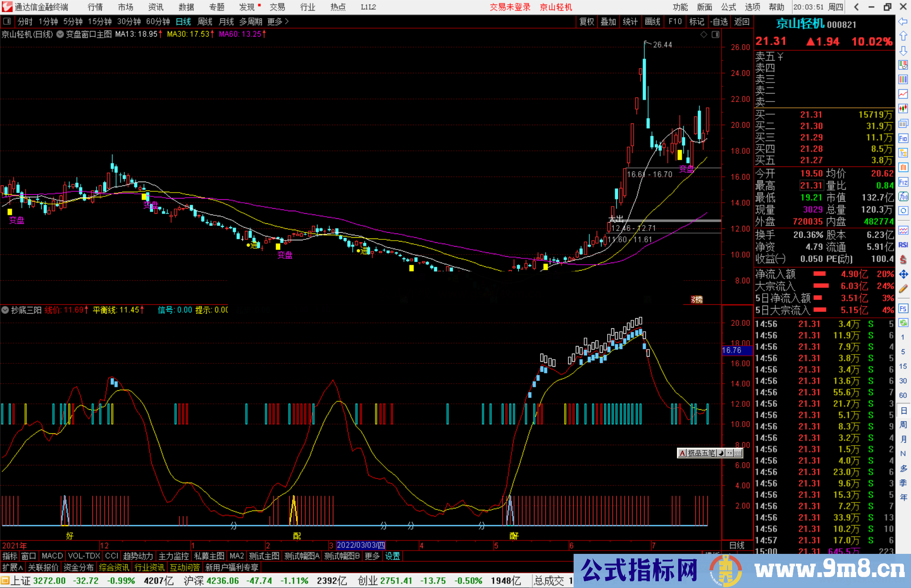Click the 净流入额 red bar indicator

(819, 274)
